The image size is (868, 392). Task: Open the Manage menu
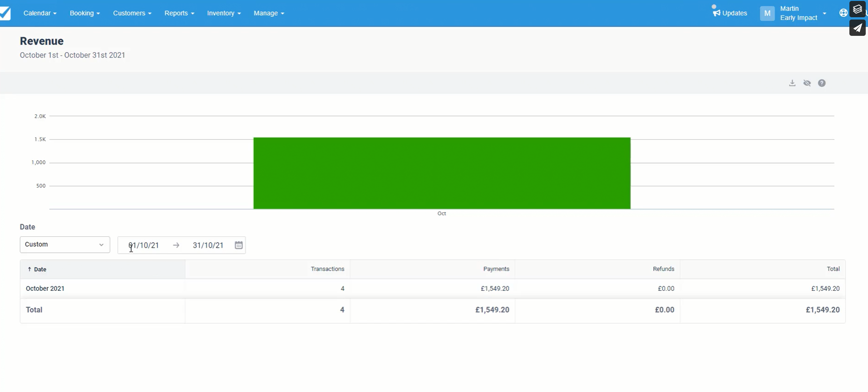click(269, 13)
